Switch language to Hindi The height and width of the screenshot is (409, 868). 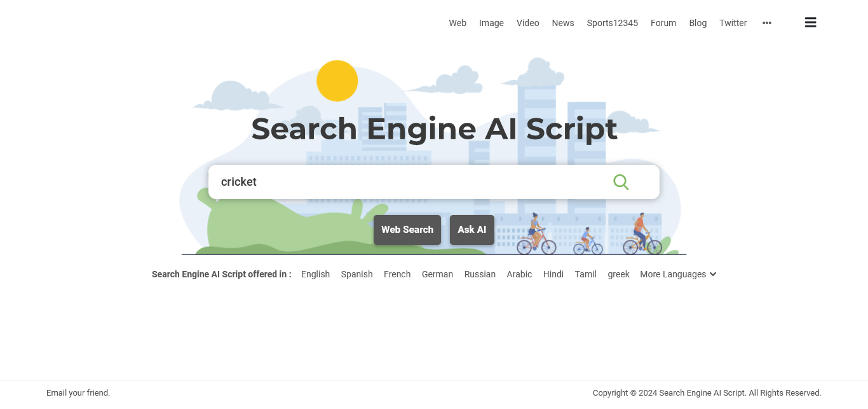[553, 274]
